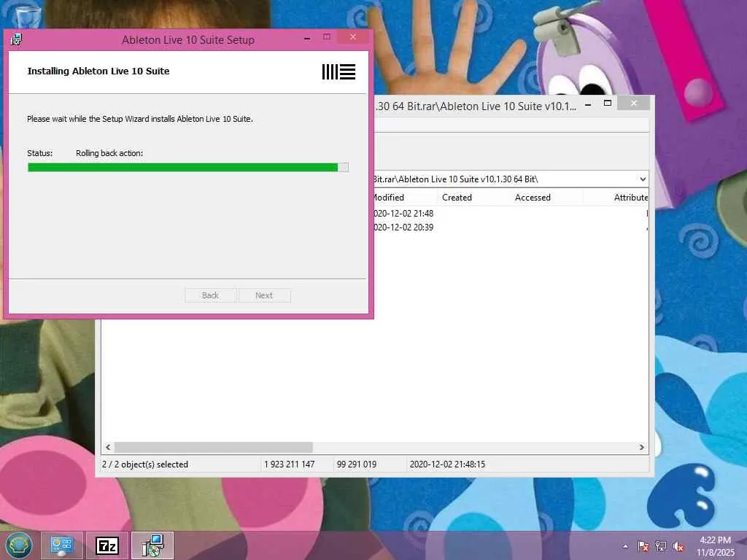This screenshot has width=747, height=560.
Task: Click the disabled Next button
Action: pos(264,295)
